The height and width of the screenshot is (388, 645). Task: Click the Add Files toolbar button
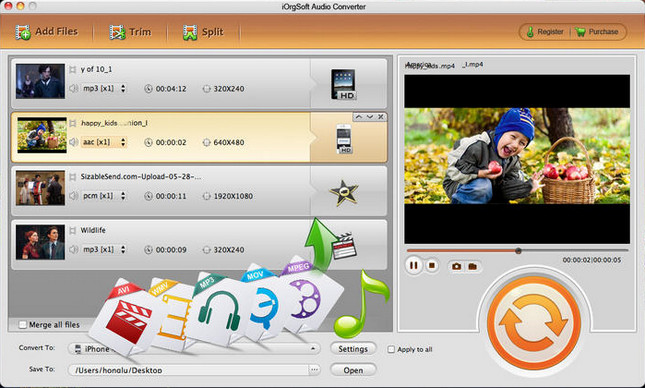coord(46,32)
